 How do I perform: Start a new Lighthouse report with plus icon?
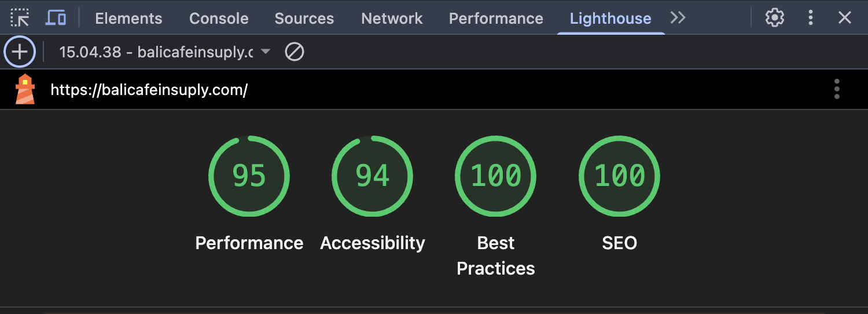click(x=20, y=52)
